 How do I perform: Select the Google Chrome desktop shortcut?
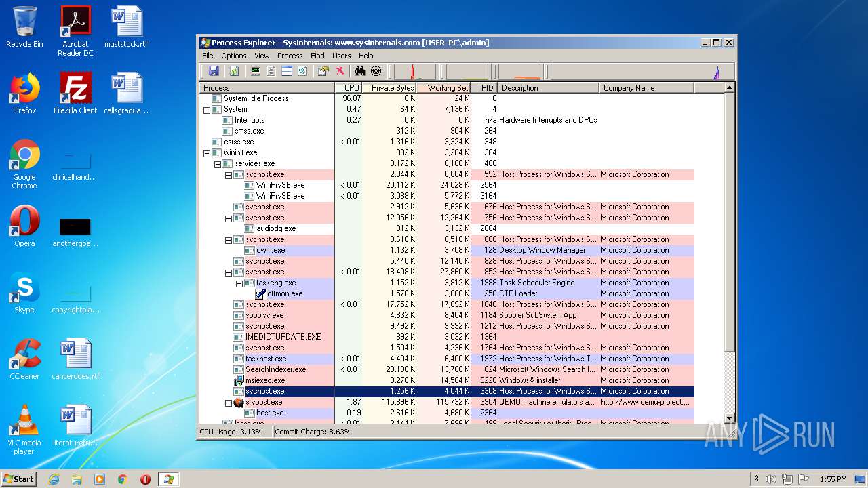pos(24,164)
